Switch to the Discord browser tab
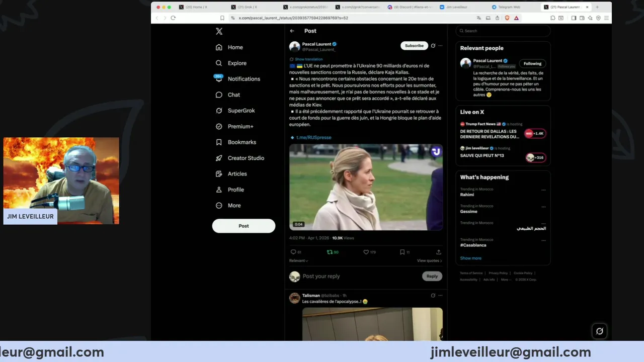Viewport: 644px width, 362px height. (410, 7)
